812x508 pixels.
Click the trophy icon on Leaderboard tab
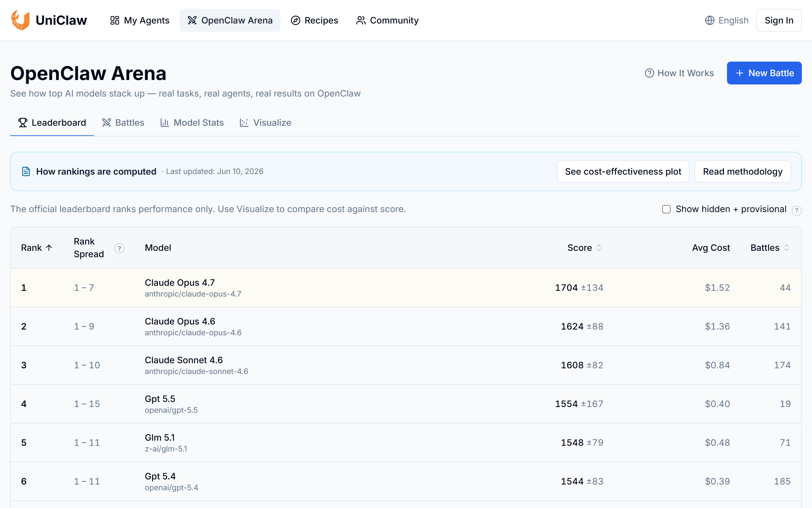23,123
